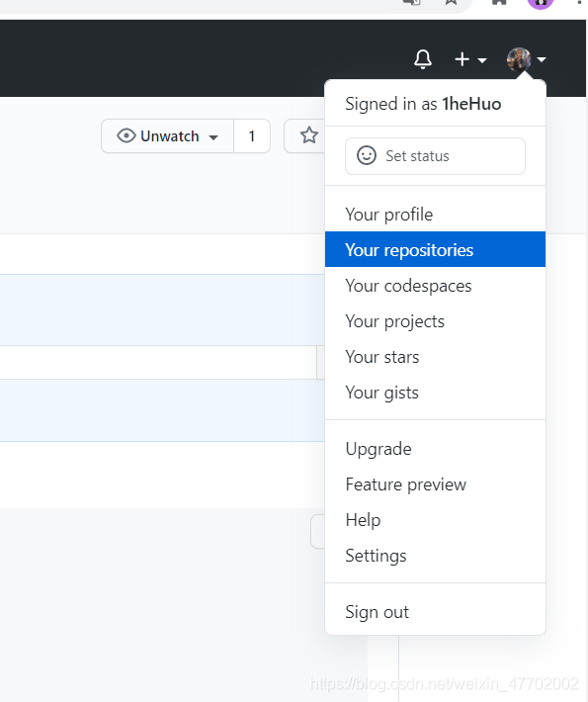Open the browser extensions puzzle icon
Viewport: 588px width, 702px height.
click(x=499, y=2)
